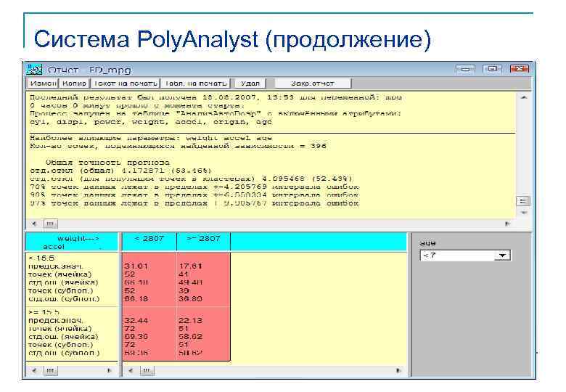The image size is (566, 392).
Task: Click the cell value 32.44
Action: point(136,321)
